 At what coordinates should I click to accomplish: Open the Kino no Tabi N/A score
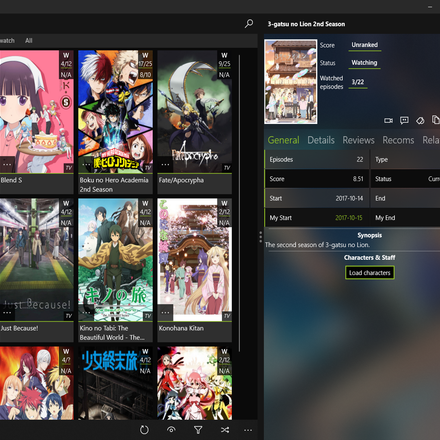pos(145,223)
